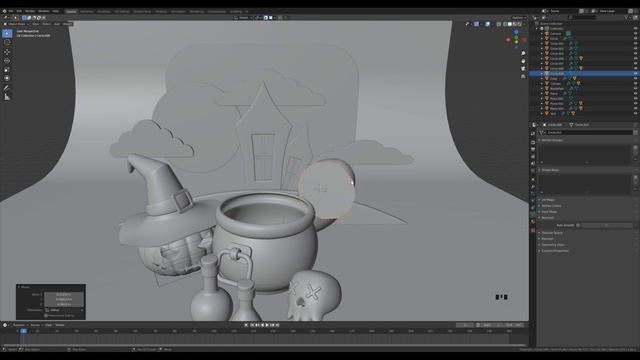
Task: Enable the Auto Smooth checkbox
Action: point(578,225)
